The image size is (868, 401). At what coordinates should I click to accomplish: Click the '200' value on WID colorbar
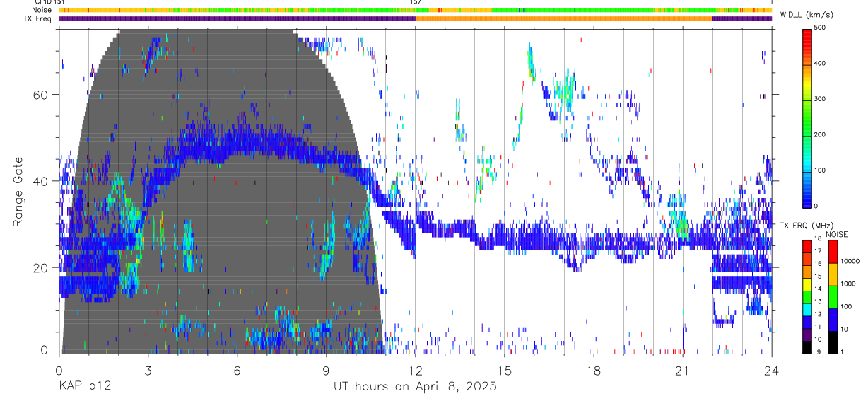coord(820,134)
